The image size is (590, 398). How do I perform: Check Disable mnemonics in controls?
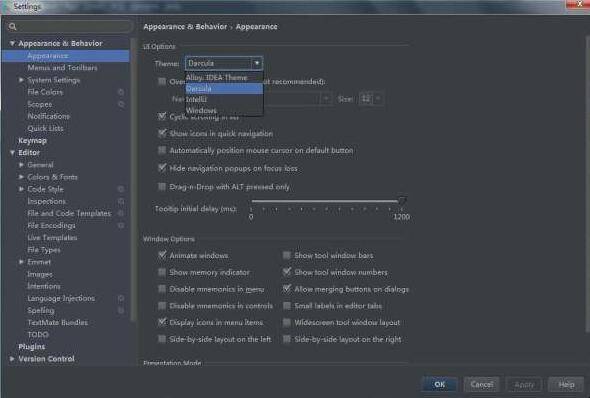(162, 305)
